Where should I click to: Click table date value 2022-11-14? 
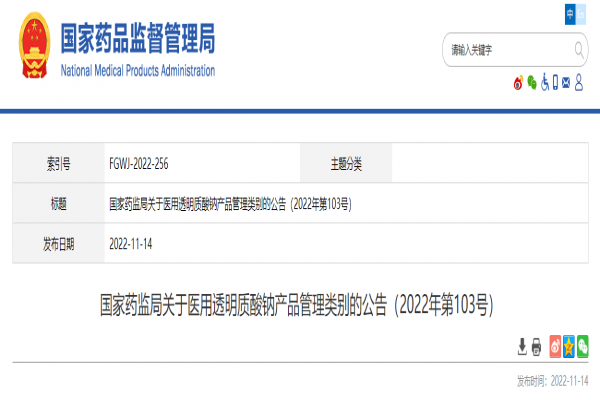(130, 244)
